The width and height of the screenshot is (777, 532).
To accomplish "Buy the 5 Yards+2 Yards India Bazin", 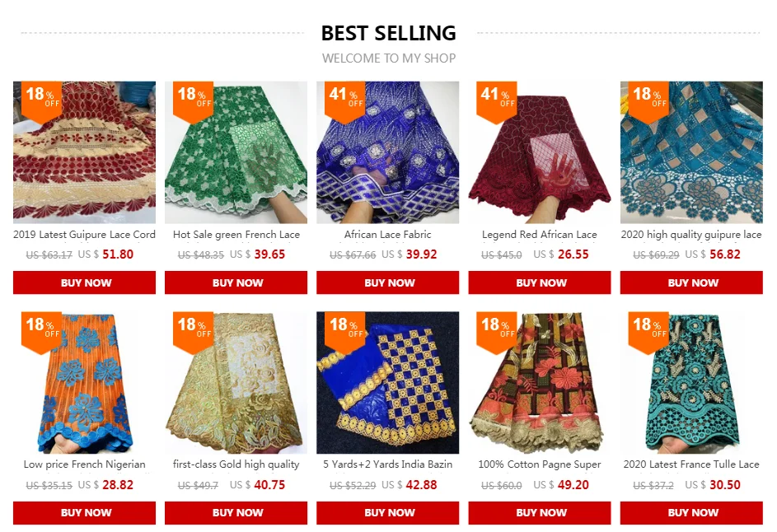I will [388, 513].
